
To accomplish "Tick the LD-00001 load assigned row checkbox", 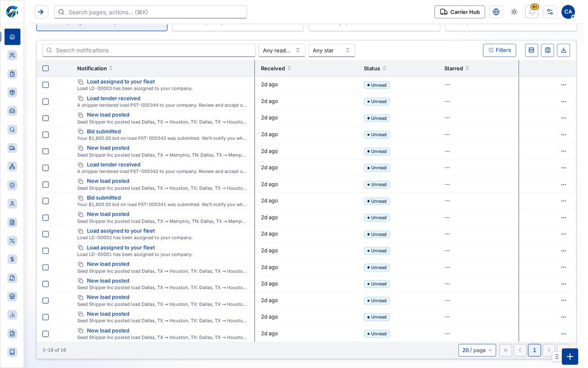I will 45,251.
